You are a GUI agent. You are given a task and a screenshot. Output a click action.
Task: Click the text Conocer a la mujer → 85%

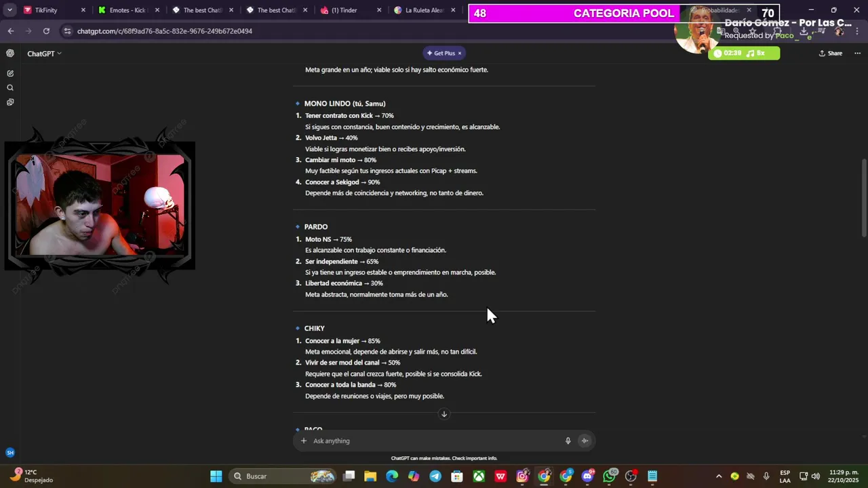(x=342, y=341)
